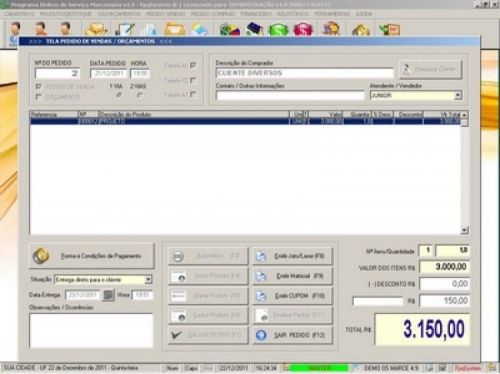Open the calendar picker beside Data Entrega
The width and height of the screenshot is (500, 374).
[108, 295]
